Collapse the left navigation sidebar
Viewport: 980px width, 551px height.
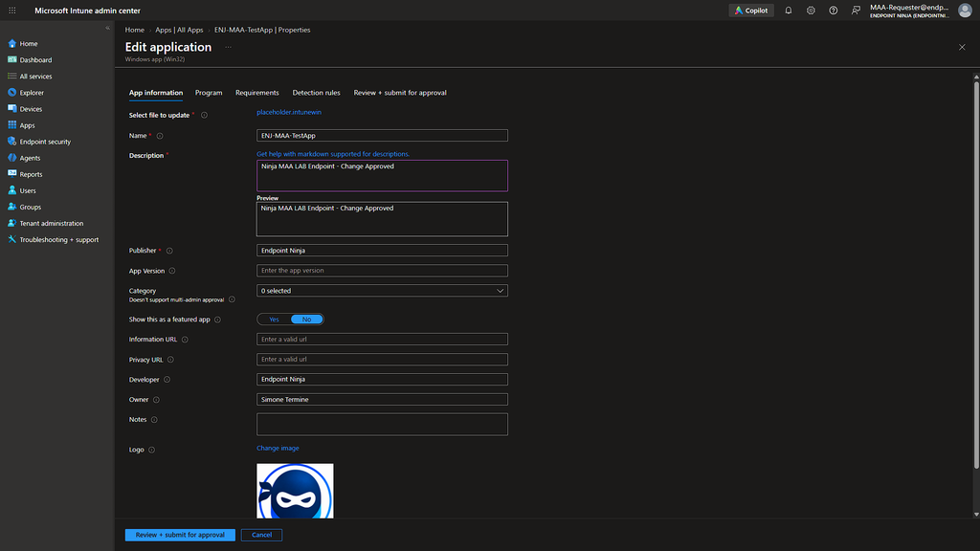tap(107, 28)
